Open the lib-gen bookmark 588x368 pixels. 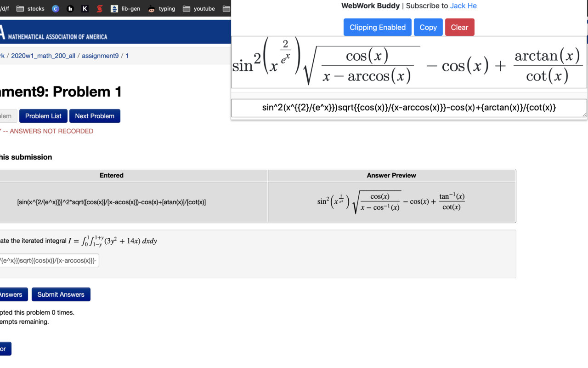point(125,9)
